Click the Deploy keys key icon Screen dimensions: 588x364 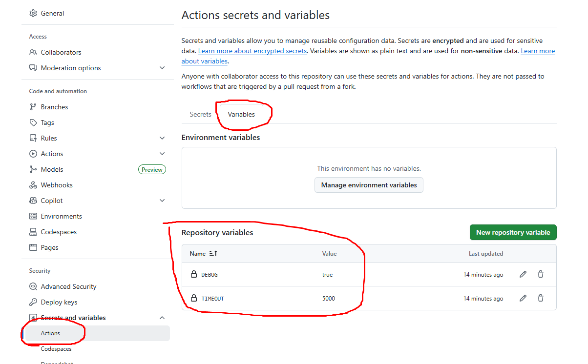33,302
